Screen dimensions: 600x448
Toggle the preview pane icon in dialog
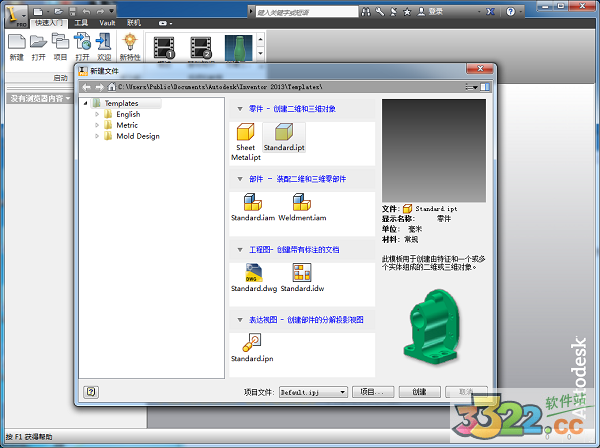[x=485, y=87]
